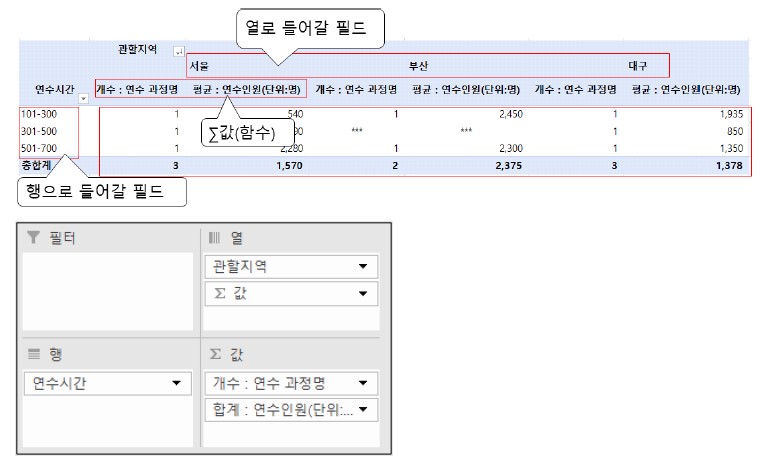Click the empty 필터 drop zone

click(108, 290)
